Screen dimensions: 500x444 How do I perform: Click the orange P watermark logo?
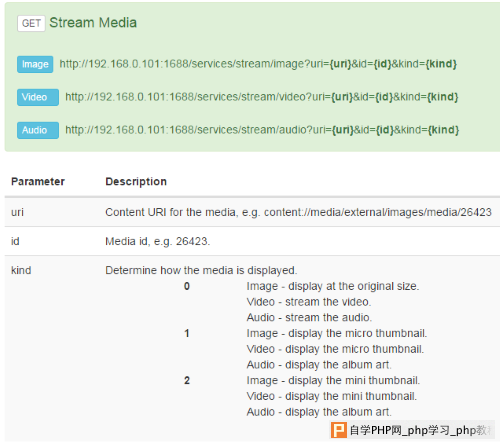tap(339, 430)
